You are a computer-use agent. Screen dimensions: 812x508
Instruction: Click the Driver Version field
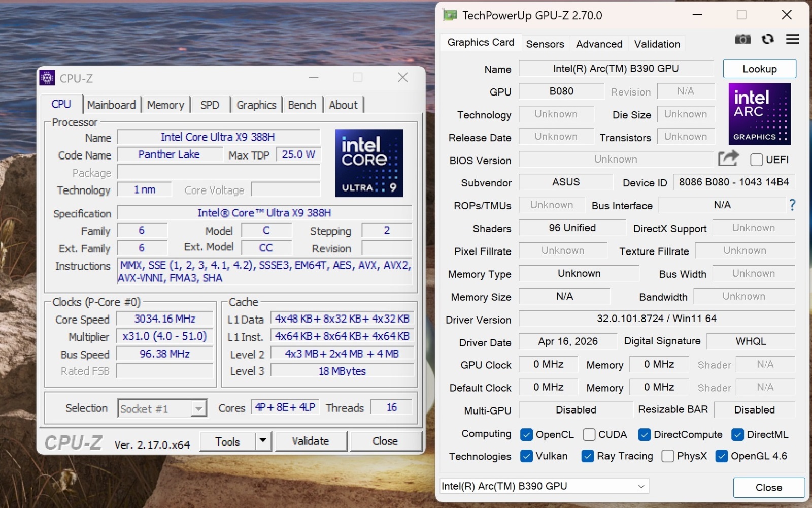click(x=657, y=319)
